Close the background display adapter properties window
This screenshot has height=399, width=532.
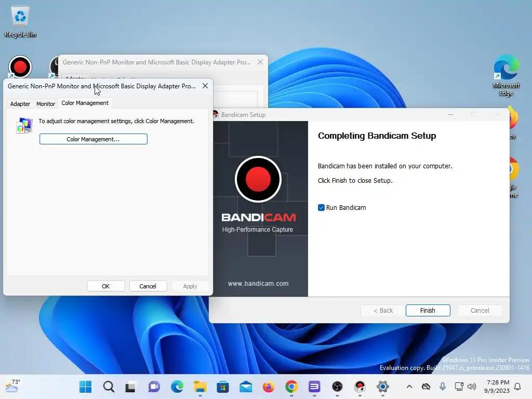tap(260, 62)
